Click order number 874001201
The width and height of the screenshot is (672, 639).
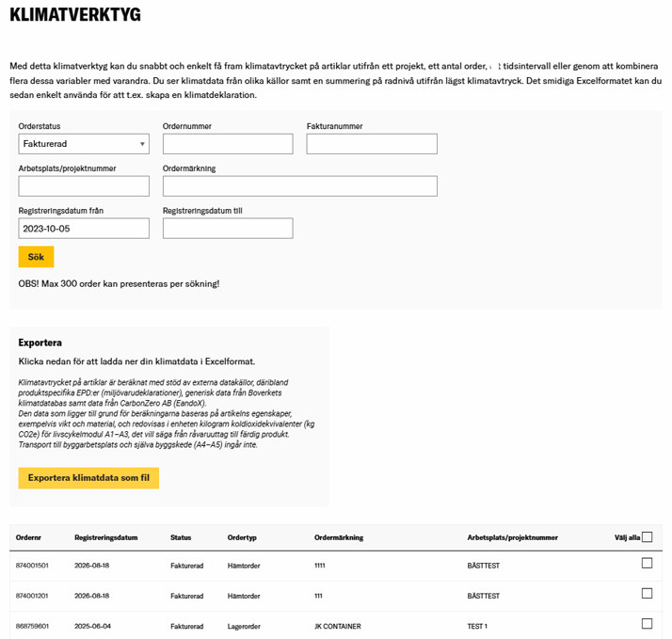pyautogui.click(x=32, y=596)
